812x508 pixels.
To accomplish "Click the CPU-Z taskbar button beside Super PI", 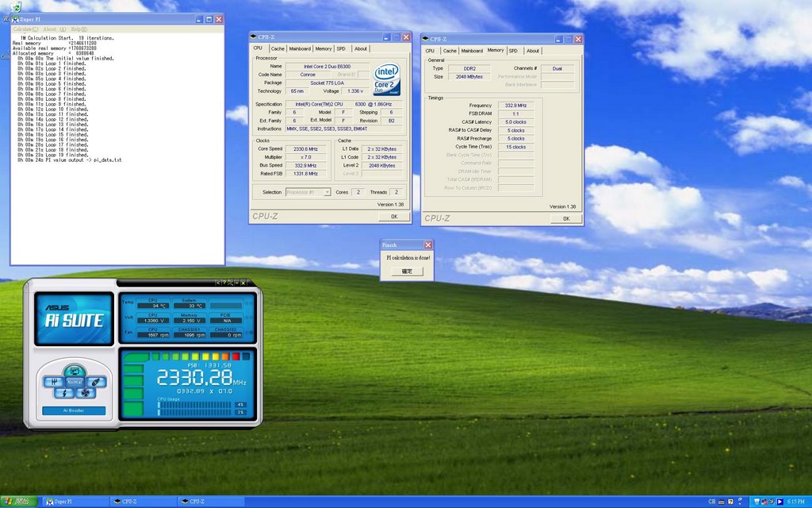I will [x=143, y=502].
